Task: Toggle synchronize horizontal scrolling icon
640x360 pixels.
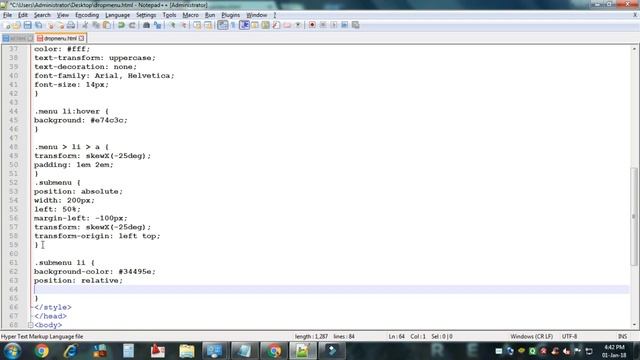Action: (x=208, y=25)
